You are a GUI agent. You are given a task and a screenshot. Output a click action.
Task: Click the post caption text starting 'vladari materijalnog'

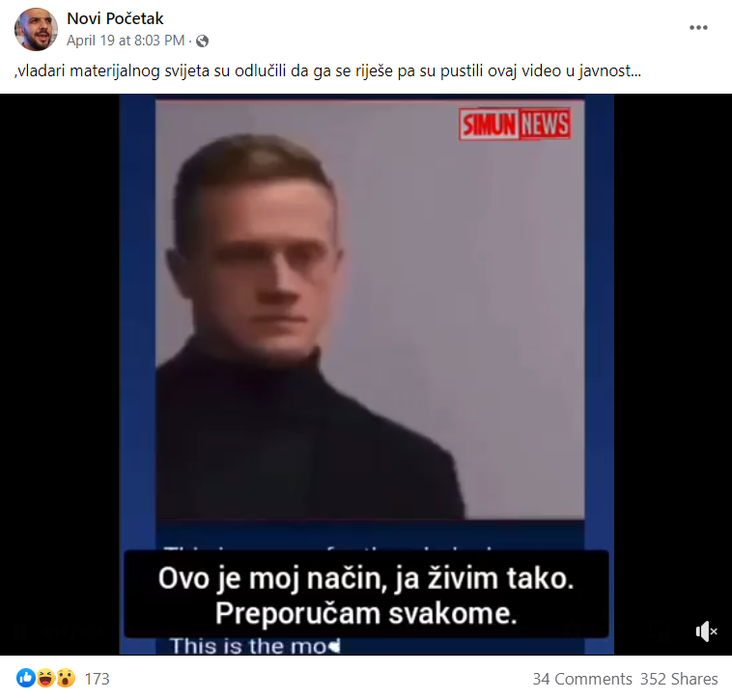[x=327, y=70]
